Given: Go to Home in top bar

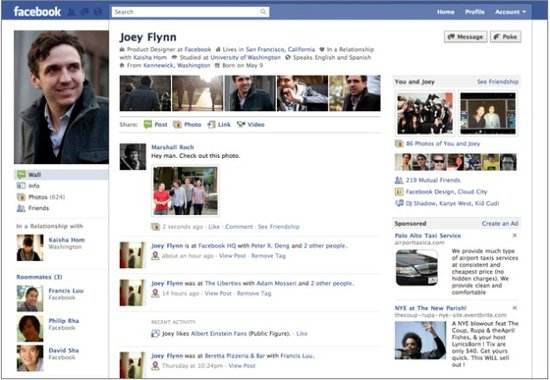Looking at the screenshot, I should point(445,12).
